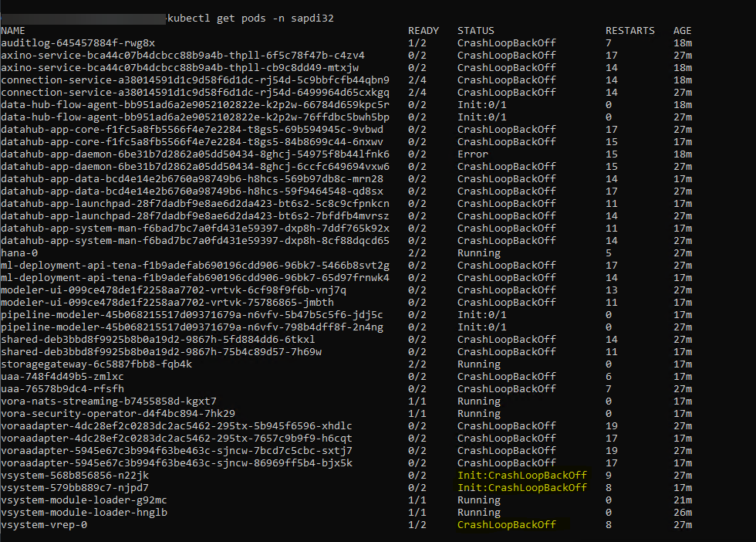Click pod name vsystem-579bb889c7-njpd7
The image size is (756, 542).
pos(75,488)
